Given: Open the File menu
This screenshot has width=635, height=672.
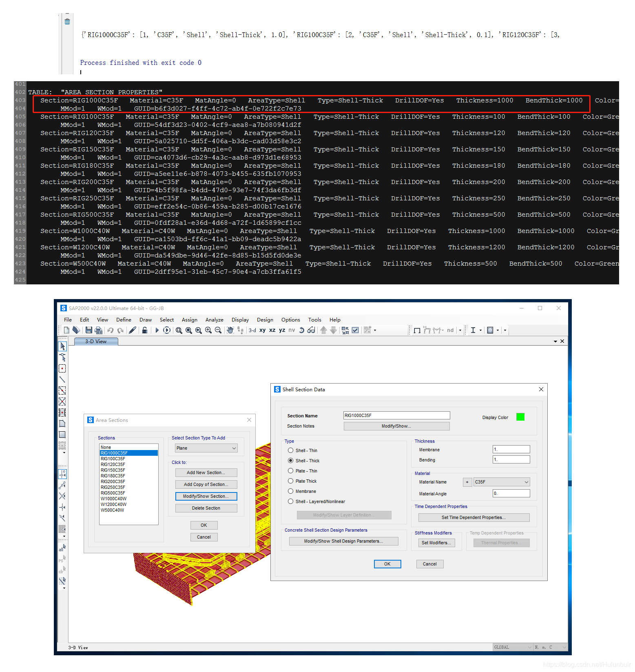Looking at the screenshot, I should coord(68,320).
